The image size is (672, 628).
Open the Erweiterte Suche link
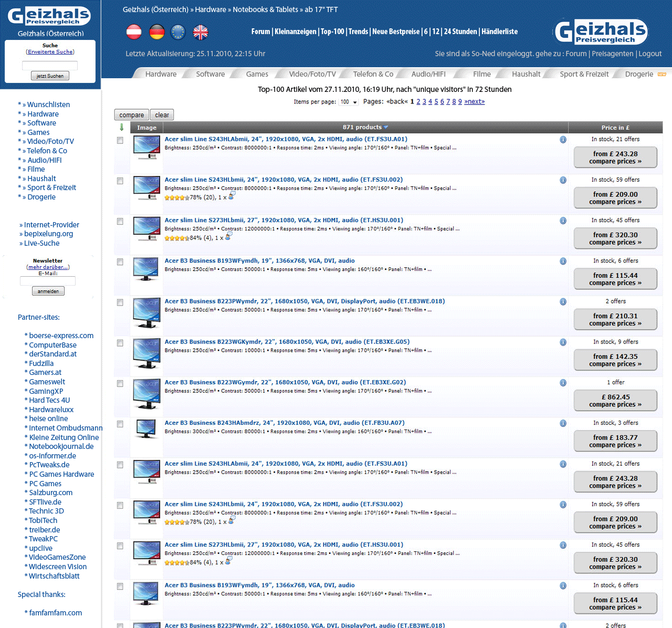[50, 52]
